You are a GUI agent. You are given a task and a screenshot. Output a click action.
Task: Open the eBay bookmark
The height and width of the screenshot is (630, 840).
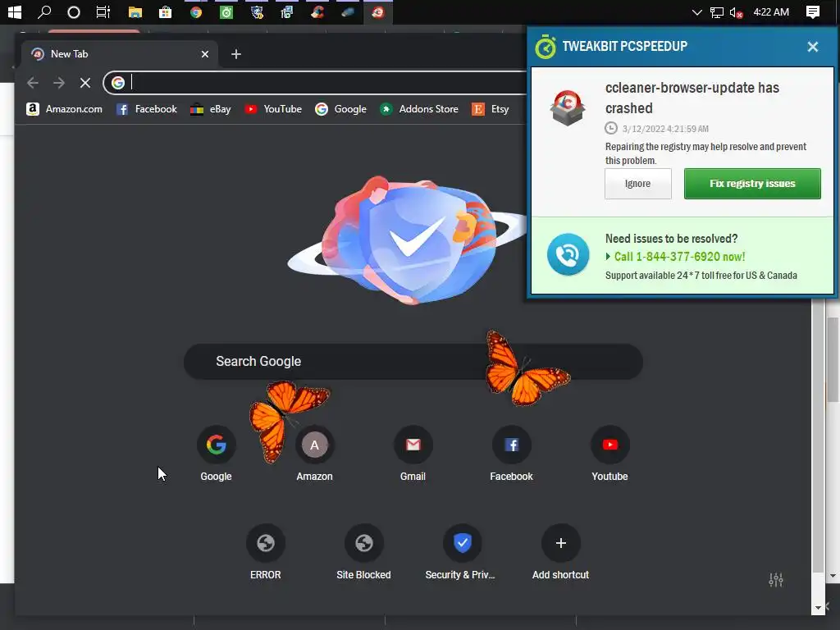(x=210, y=109)
